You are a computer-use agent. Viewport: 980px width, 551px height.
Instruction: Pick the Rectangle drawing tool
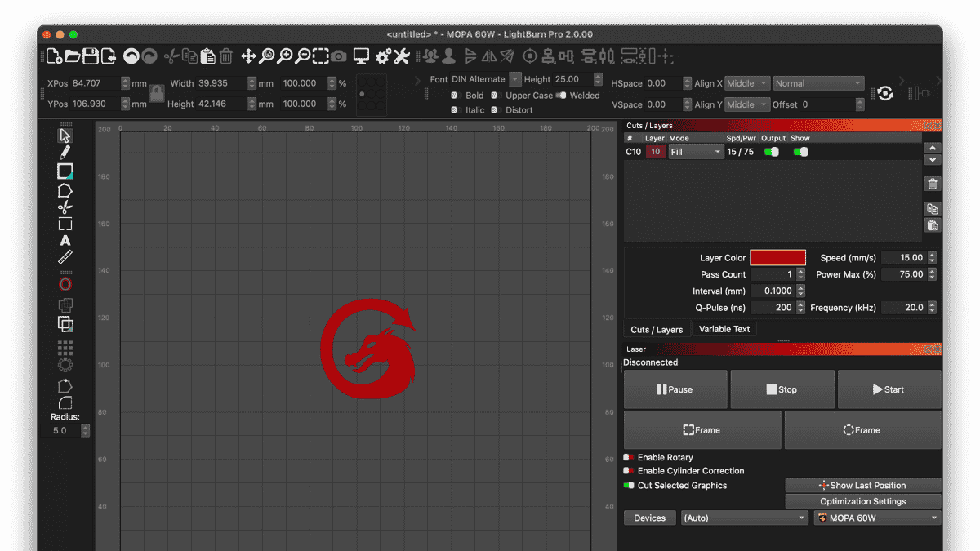[x=65, y=171]
